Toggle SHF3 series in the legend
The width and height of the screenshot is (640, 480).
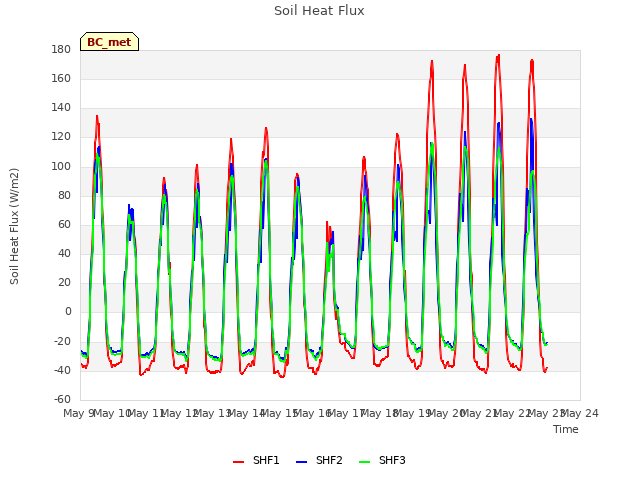pyautogui.click(x=382, y=460)
